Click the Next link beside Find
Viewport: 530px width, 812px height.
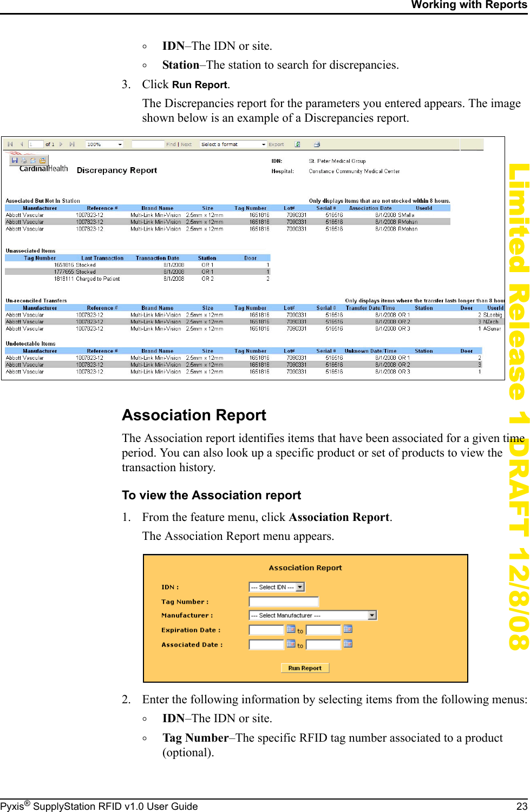(186, 144)
